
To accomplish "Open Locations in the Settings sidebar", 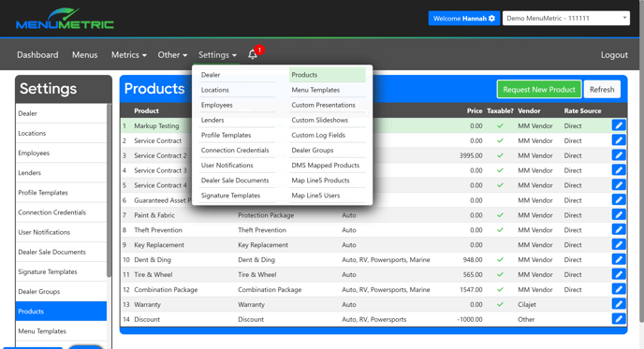I will tap(61, 133).
